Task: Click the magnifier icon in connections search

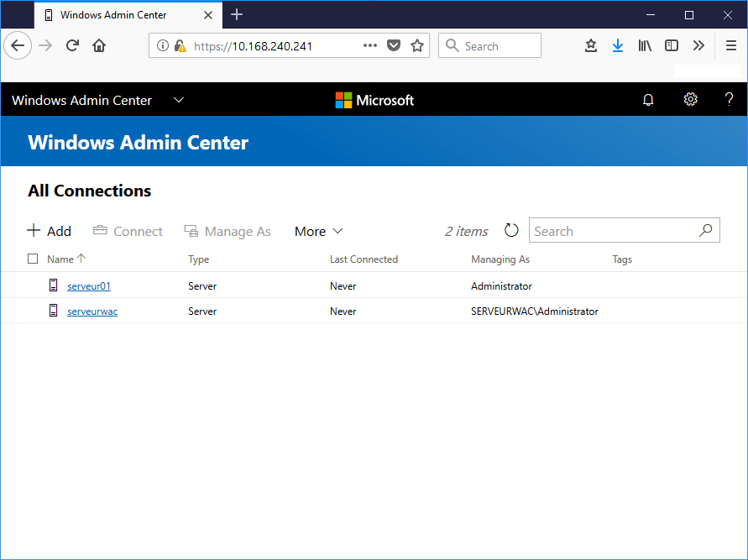Action: pyautogui.click(x=705, y=230)
